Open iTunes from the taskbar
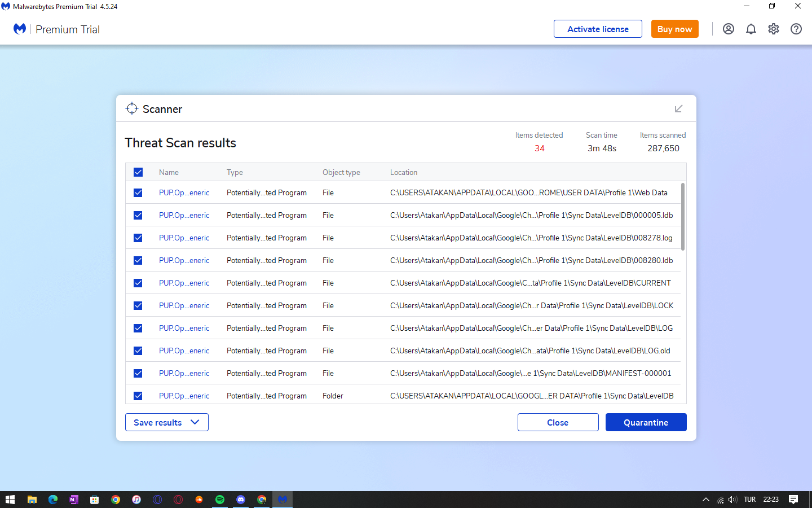This screenshot has width=812, height=508. point(136,500)
